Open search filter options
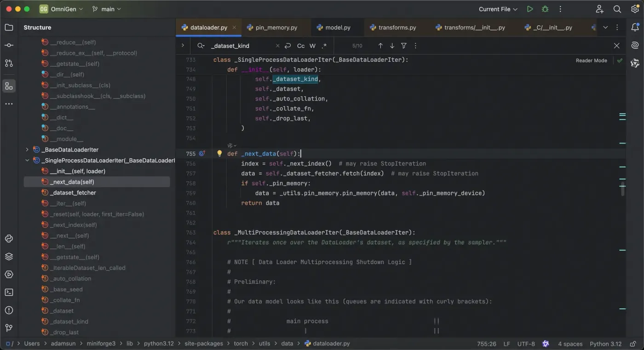The height and width of the screenshot is (350, 644). (x=404, y=46)
